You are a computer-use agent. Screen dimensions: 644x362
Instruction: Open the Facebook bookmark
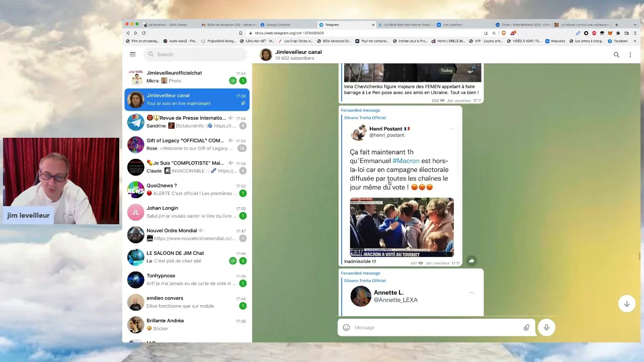(618, 41)
